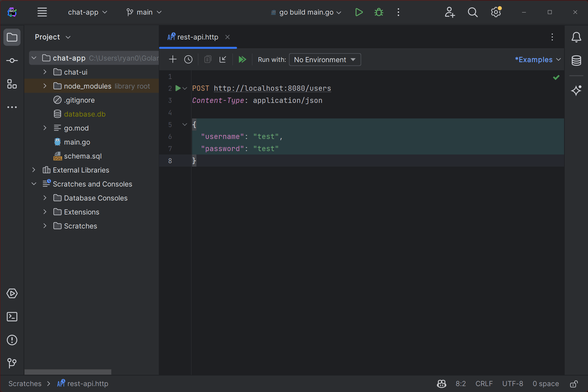This screenshot has height=392, width=588.
Task: Open the Commit tool window
Action: [12, 61]
